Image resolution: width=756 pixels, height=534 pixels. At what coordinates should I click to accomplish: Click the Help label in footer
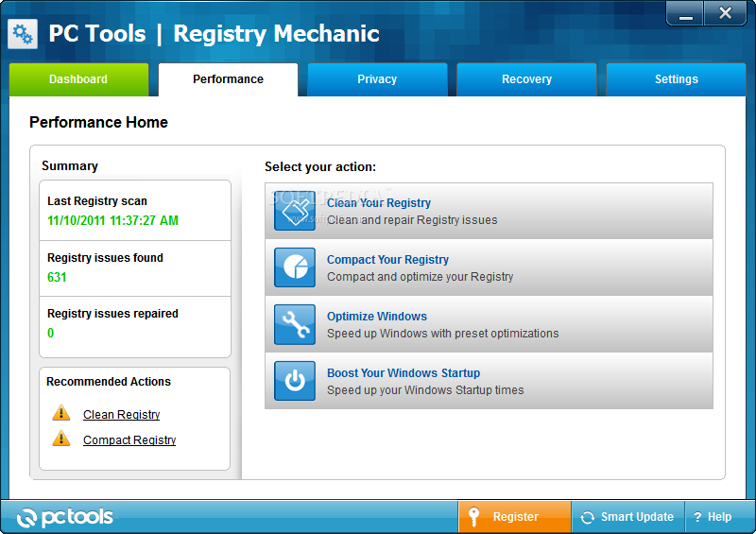[x=719, y=517]
